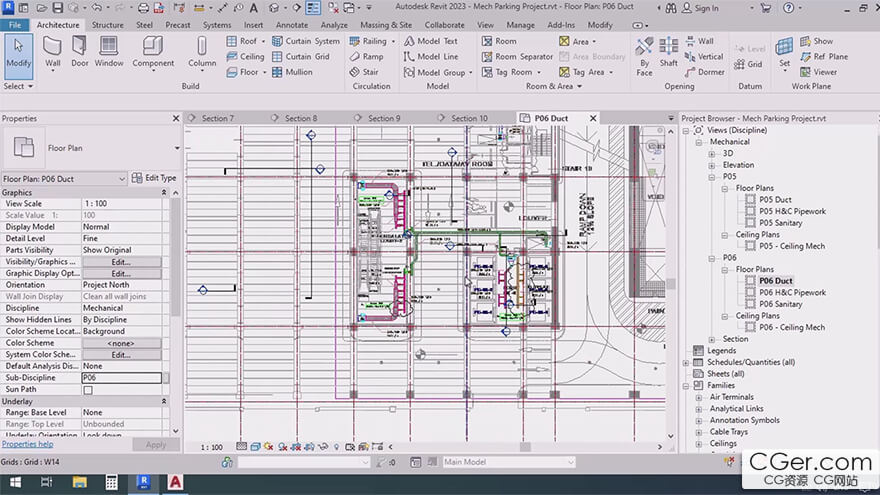Select the Wall tool
880x495 pixels.
coord(53,52)
